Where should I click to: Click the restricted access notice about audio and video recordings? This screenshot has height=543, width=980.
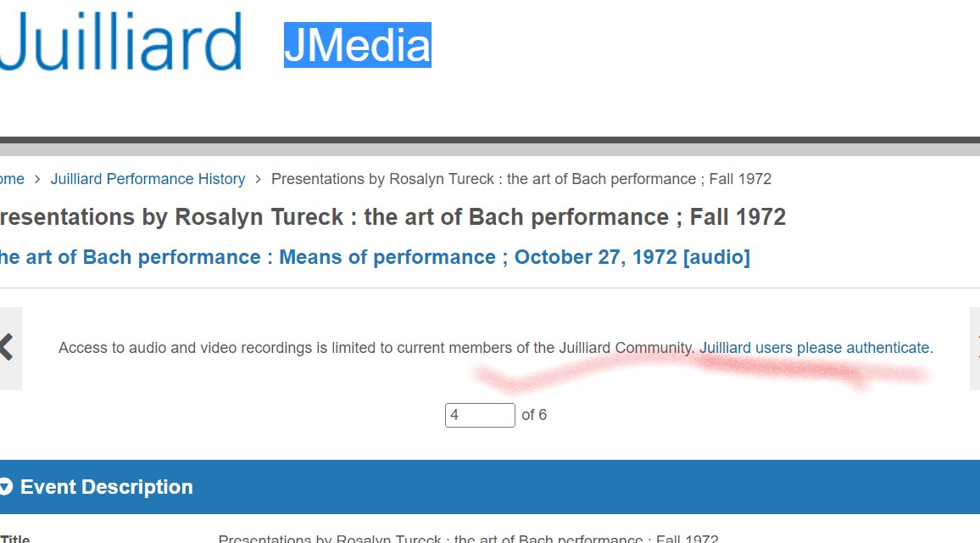[x=376, y=348]
